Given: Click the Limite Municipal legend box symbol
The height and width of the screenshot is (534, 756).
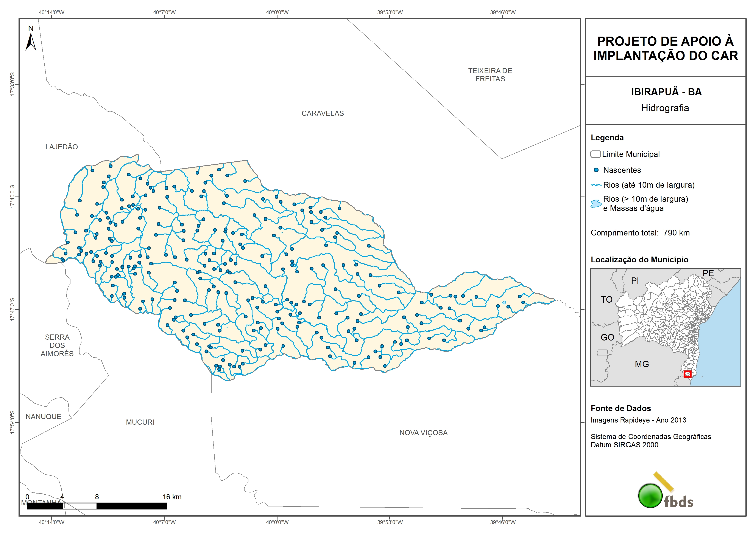Looking at the screenshot, I should (595, 154).
